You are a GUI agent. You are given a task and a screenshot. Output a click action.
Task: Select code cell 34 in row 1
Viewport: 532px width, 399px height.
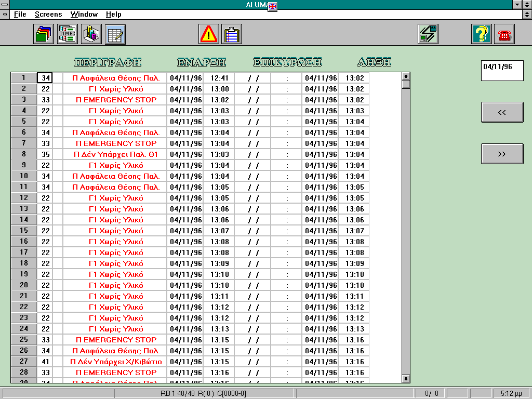tap(46, 78)
